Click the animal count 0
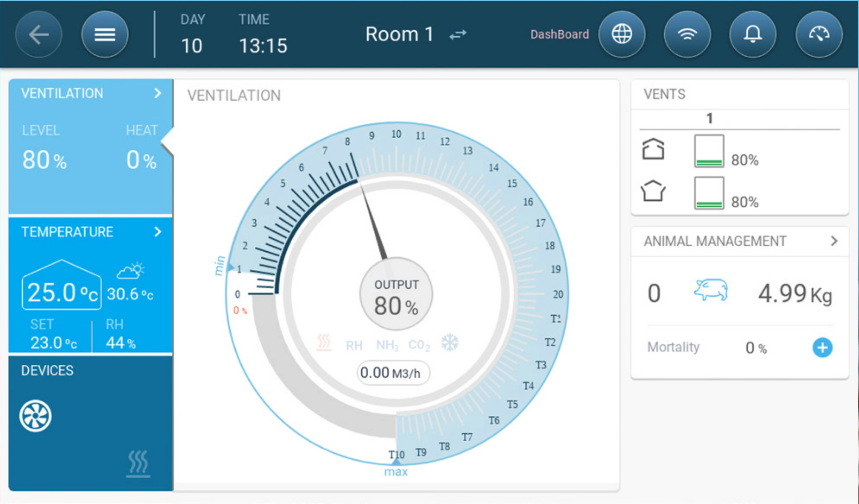 click(654, 293)
